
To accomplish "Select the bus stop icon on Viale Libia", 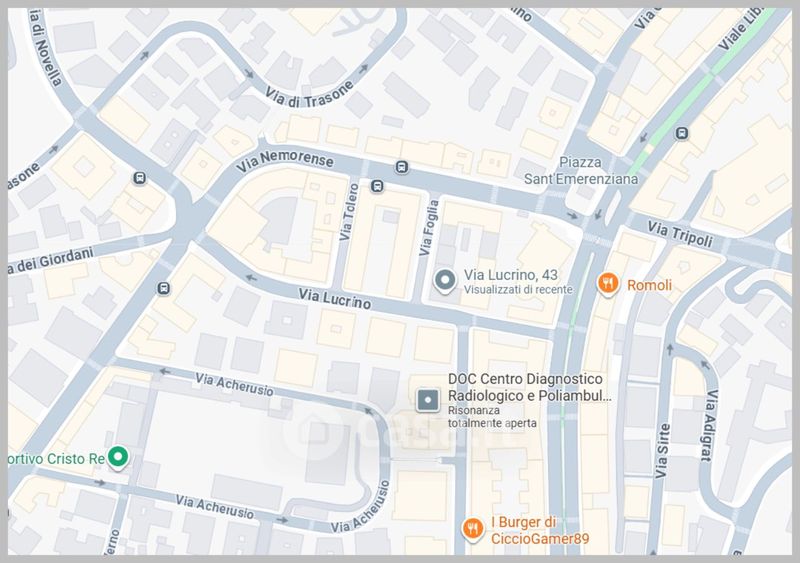I will point(682,134).
